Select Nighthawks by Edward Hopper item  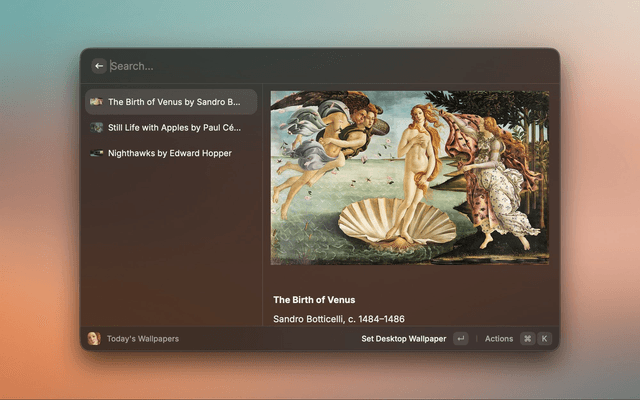point(171,153)
